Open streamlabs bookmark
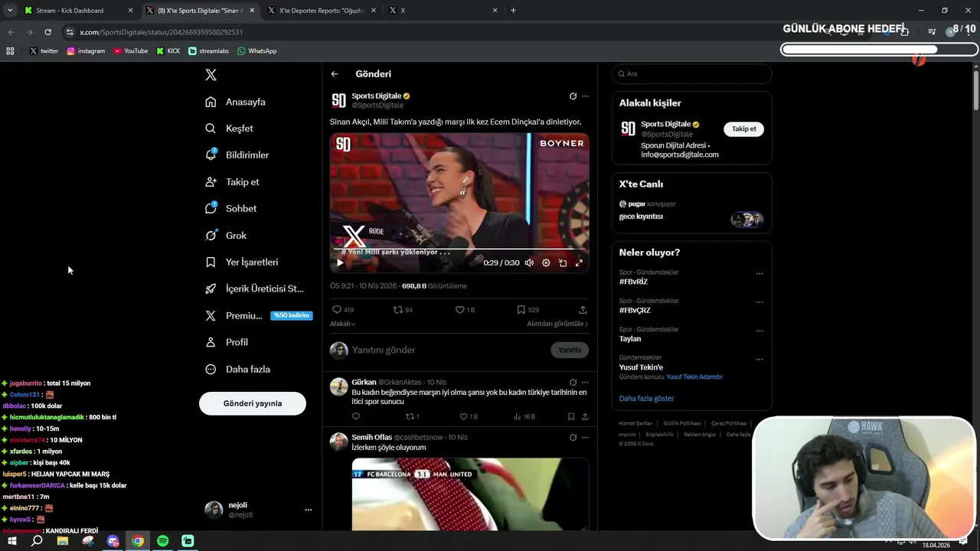Screen dimensions: 980x551 (x=209, y=51)
